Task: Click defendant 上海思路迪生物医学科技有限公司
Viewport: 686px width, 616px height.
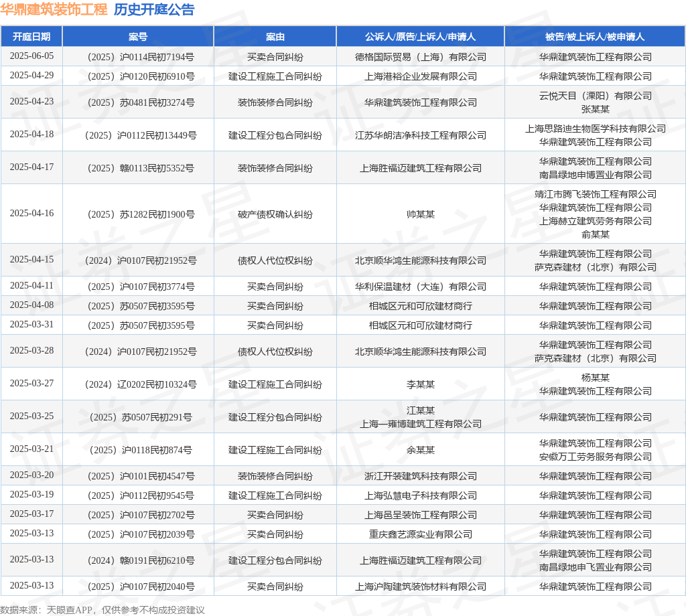Action: coord(595,129)
